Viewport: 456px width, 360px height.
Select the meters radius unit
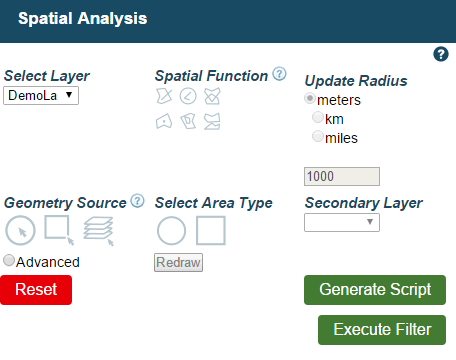point(310,98)
